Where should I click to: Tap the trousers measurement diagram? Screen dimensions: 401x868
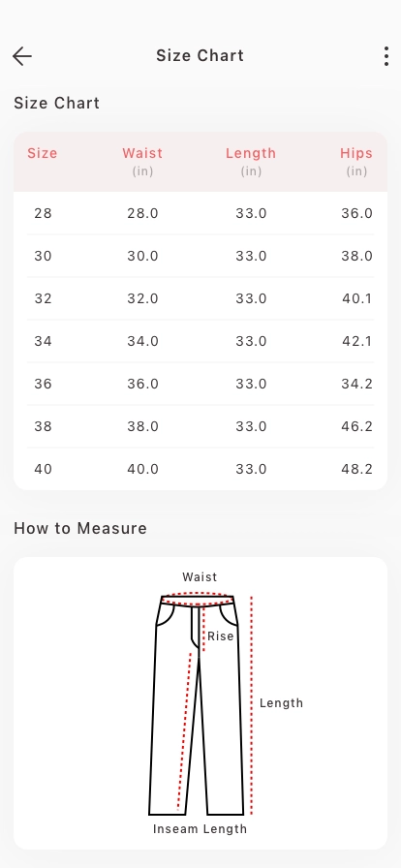tap(200, 703)
